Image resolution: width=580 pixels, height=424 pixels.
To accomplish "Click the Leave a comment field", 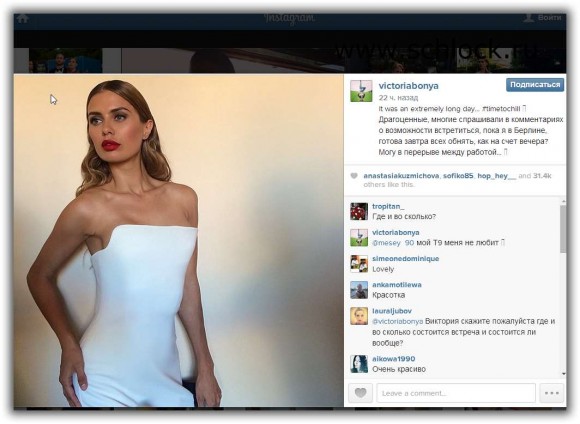I will 456,393.
